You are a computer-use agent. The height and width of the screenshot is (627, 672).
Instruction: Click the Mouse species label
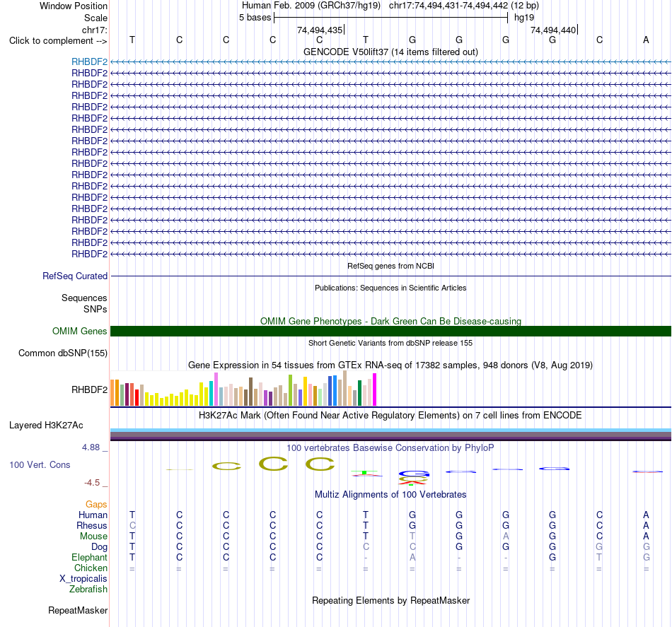pos(93,537)
